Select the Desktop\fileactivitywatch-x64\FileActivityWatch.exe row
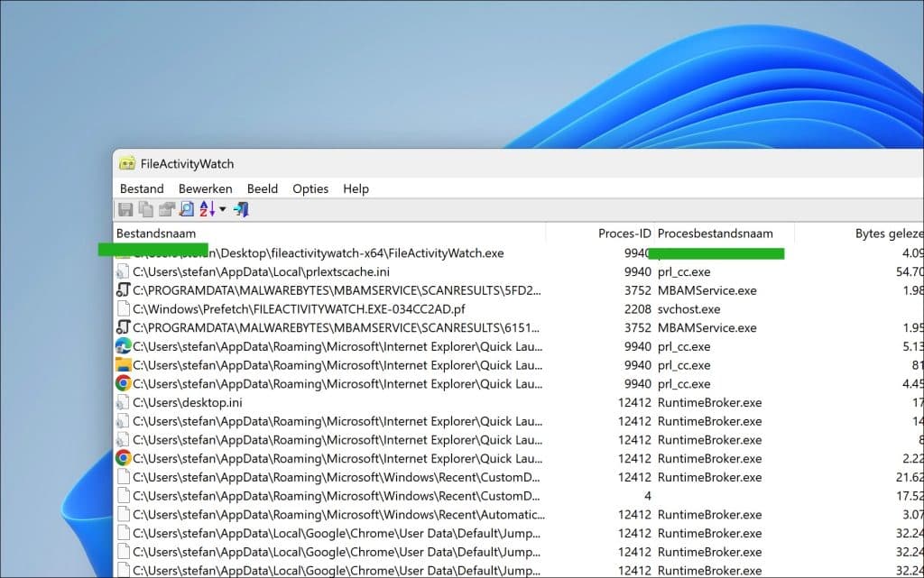The image size is (924, 578). point(519,253)
